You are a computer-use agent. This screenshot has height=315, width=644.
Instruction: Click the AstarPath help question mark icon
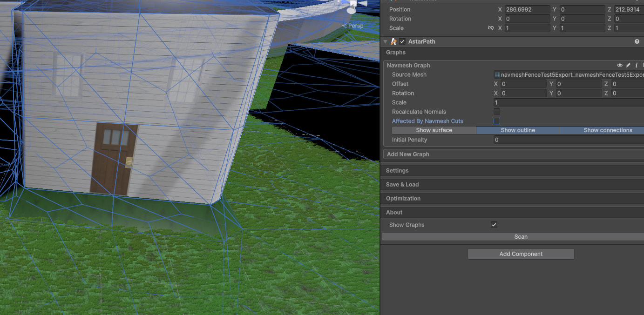click(x=637, y=42)
